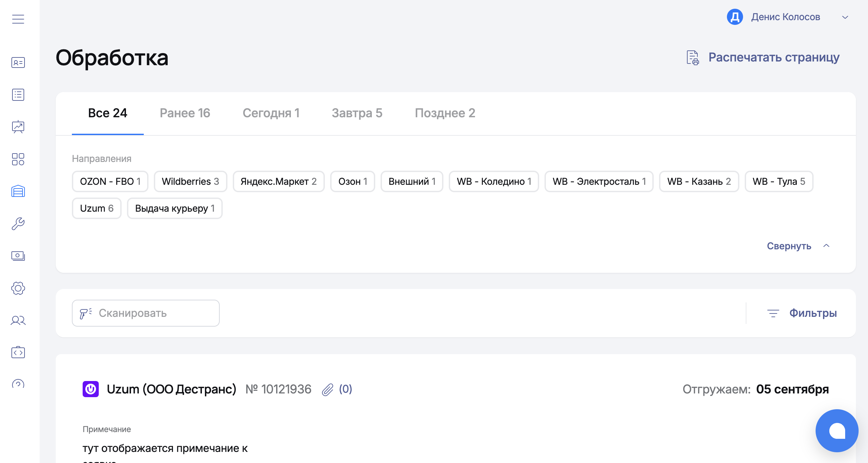Open the users sidebar icon

tap(18, 320)
